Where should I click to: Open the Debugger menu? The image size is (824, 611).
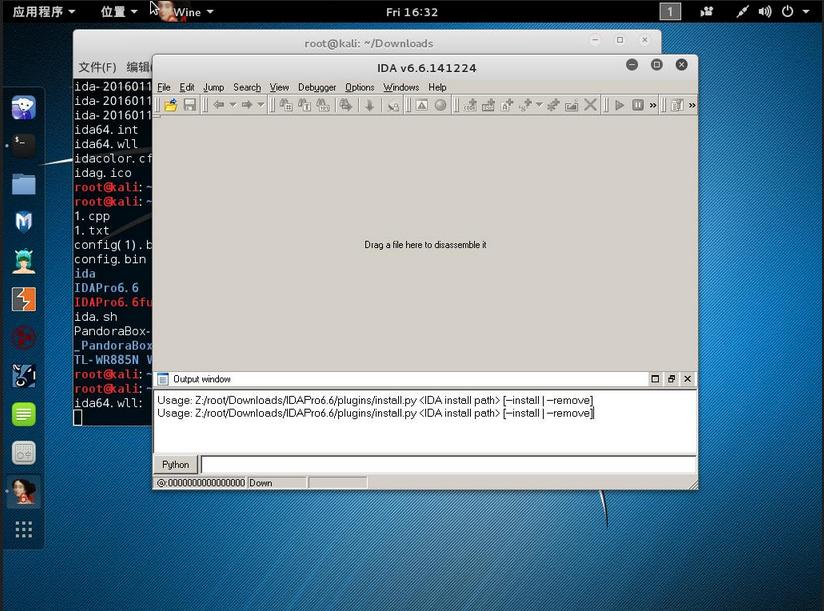point(317,87)
